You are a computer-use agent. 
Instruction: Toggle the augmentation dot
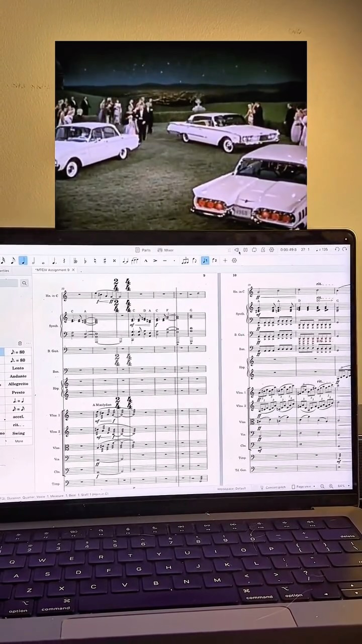coord(54,261)
